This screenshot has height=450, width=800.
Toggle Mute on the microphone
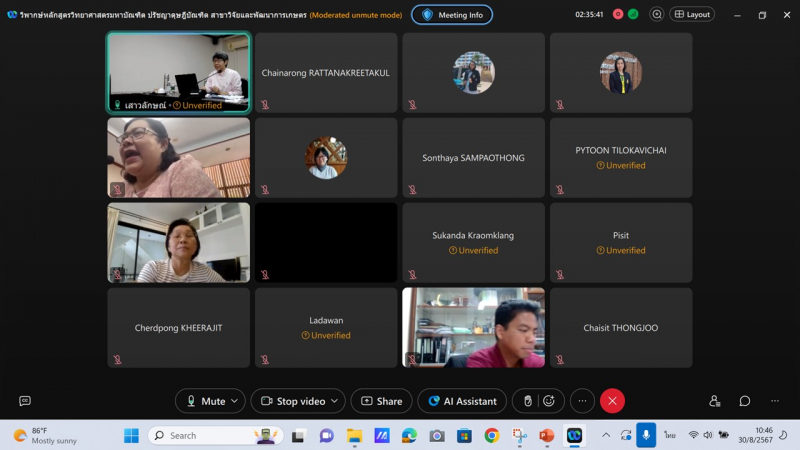point(204,401)
